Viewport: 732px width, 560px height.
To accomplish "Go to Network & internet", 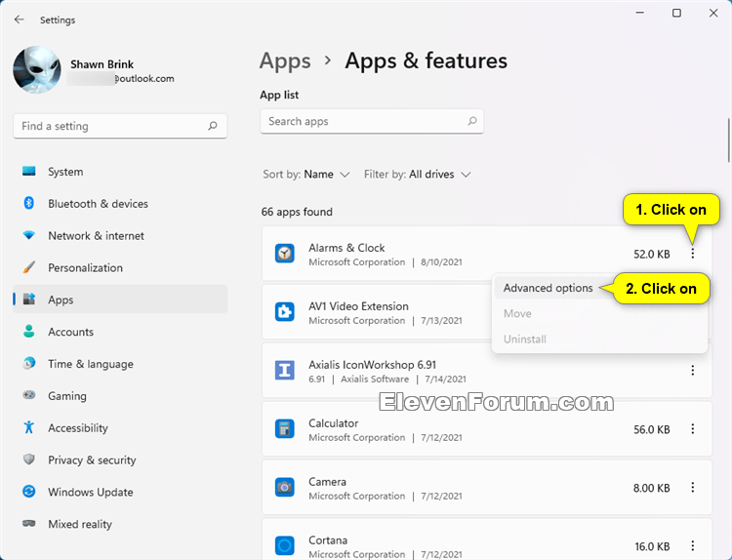I will tap(120, 236).
